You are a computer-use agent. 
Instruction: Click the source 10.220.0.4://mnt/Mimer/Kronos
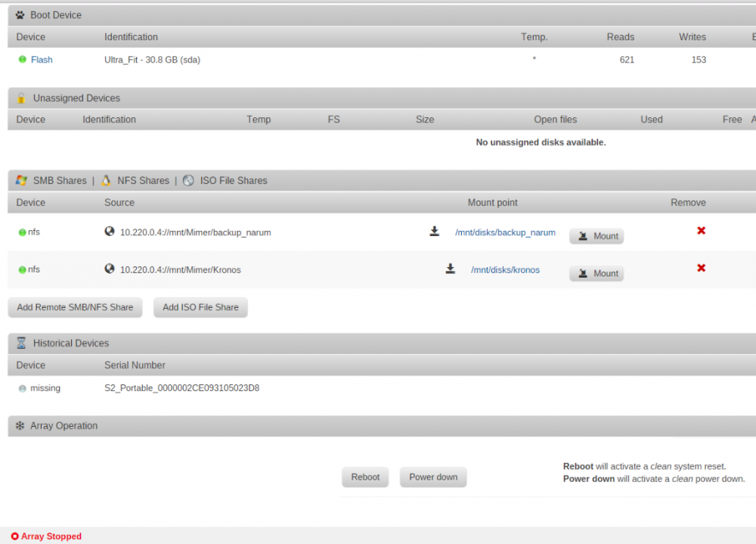click(x=181, y=270)
